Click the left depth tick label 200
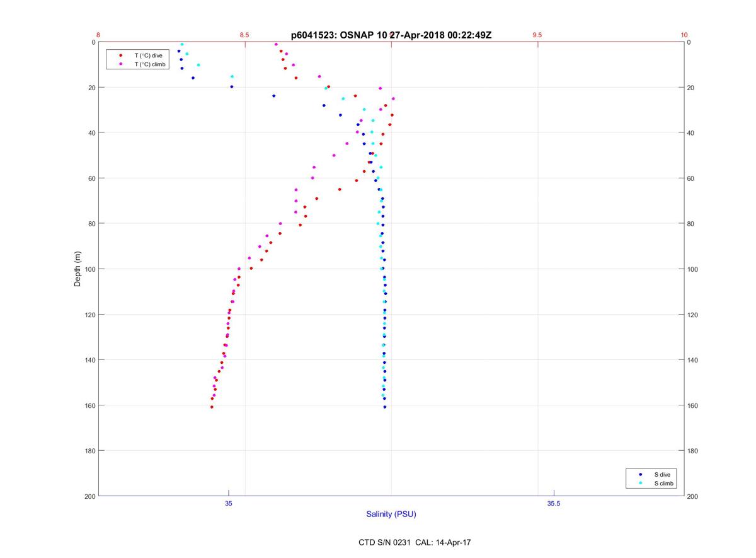This screenshot has width=756, height=558. [89, 497]
